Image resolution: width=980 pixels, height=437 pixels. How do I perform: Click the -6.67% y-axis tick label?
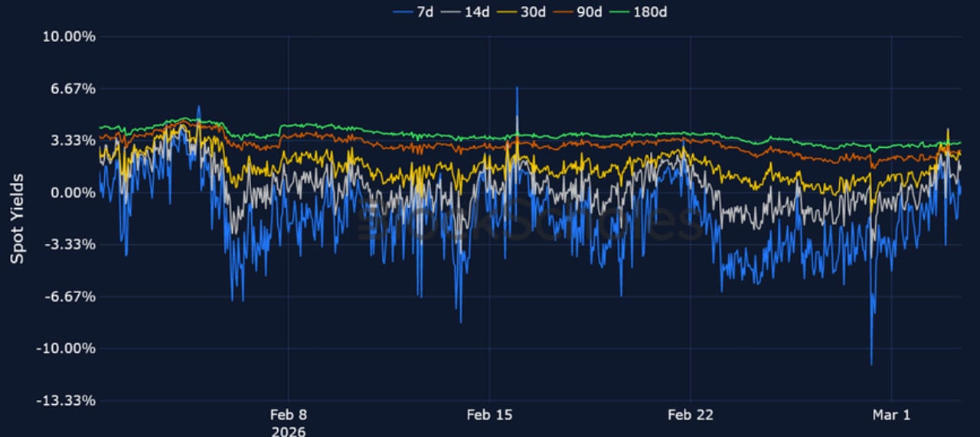[x=69, y=297]
